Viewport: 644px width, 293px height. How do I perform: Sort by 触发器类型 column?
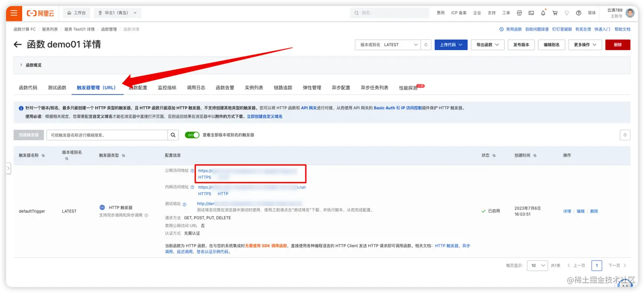(123, 156)
